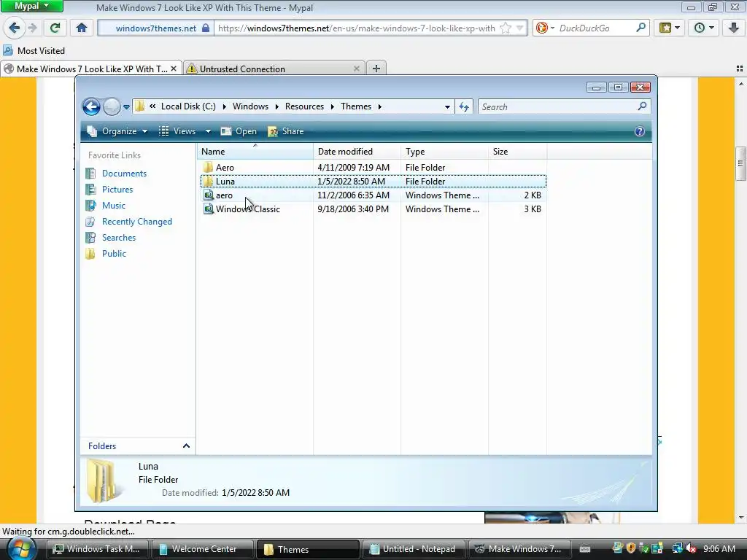The image size is (747, 560).
Task: Open the Organize menu
Action: [x=117, y=131]
